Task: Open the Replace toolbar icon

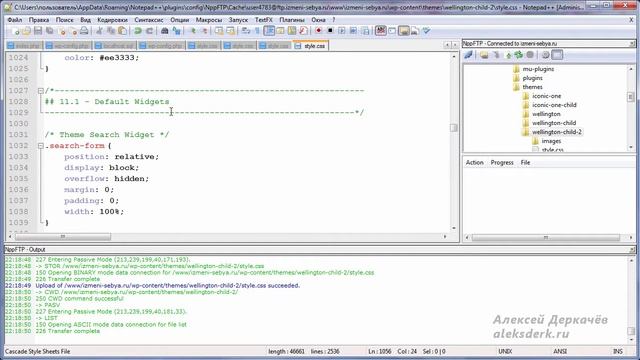Action: pos(176,31)
